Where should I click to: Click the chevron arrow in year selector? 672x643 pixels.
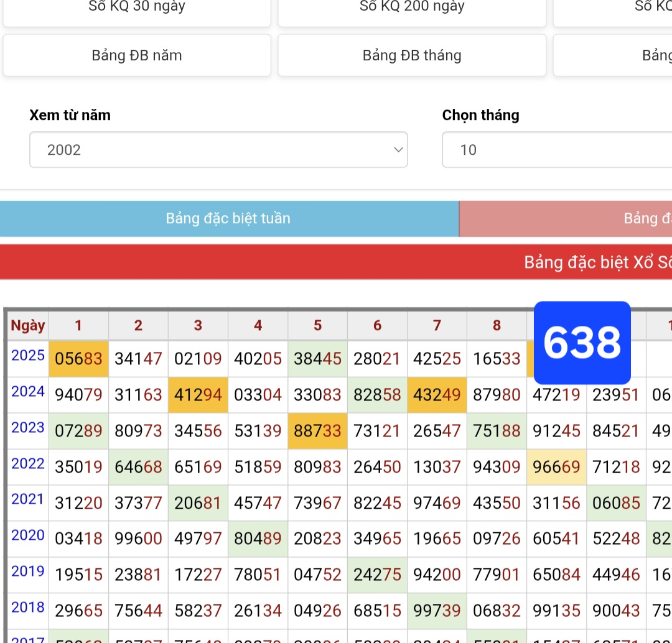coord(398,150)
